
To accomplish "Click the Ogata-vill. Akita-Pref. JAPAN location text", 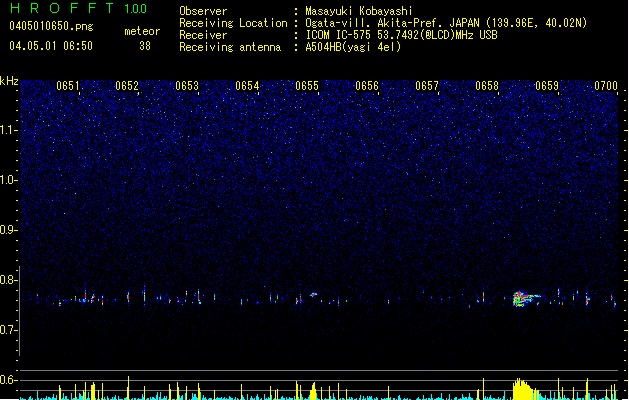I will click(x=446, y=23).
